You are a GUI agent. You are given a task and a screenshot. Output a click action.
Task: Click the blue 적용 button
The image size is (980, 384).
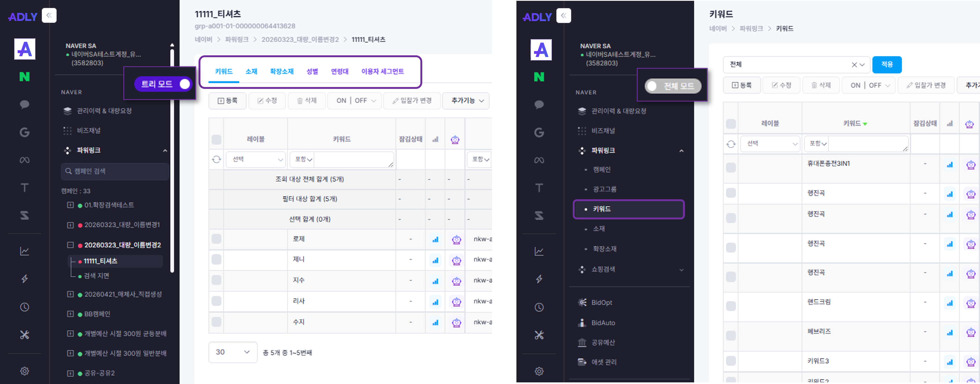887,64
